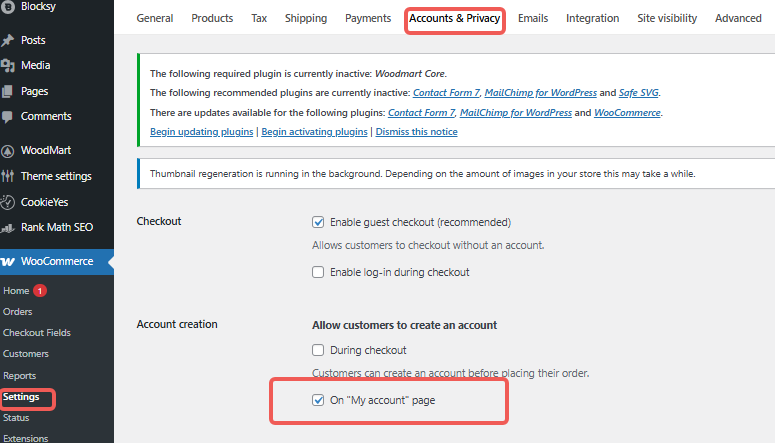775x443 pixels.
Task: Click the WoodMart logo icon
Action: pyautogui.click(x=8, y=151)
